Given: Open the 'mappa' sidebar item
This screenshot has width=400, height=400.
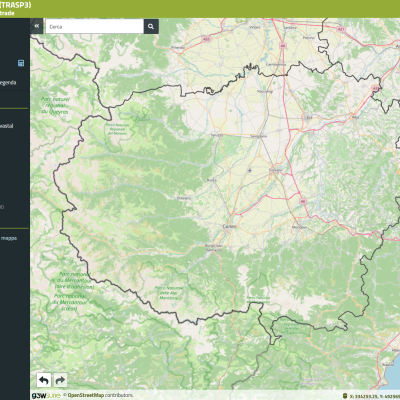Looking at the screenshot, I should click(x=9, y=238).
